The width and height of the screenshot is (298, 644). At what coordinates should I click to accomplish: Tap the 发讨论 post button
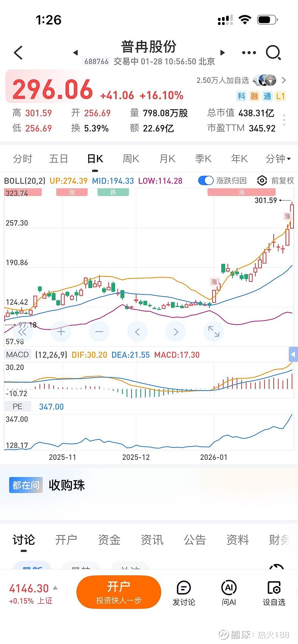(x=184, y=593)
